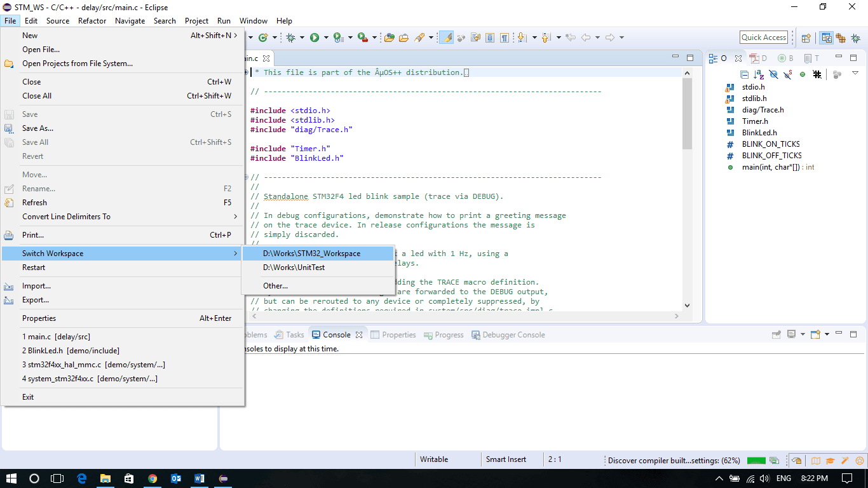
Task: Open forward navigation history dropdown
Action: [621, 37]
